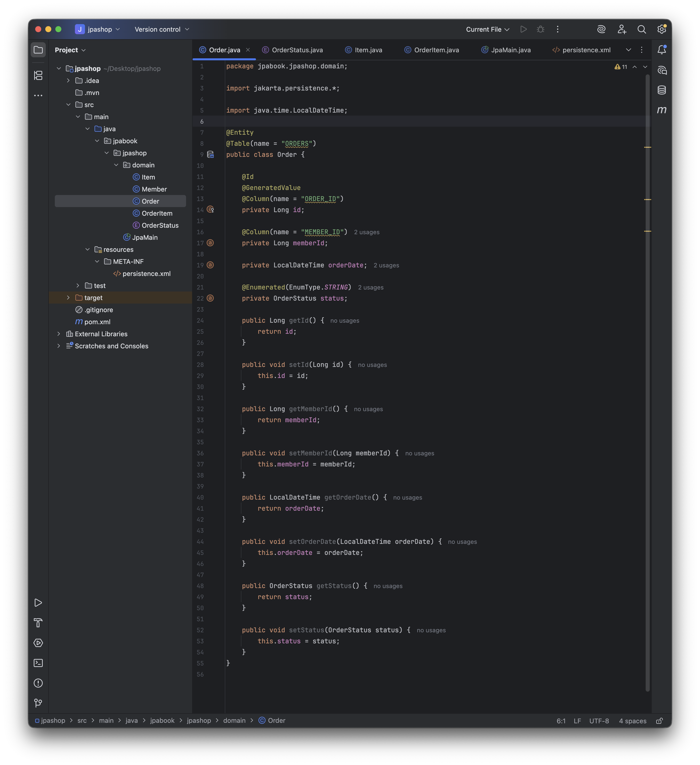Viewport: 700px width, 765px height.
Task: Open the Build hammer tool window
Action: [x=38, y=623]
